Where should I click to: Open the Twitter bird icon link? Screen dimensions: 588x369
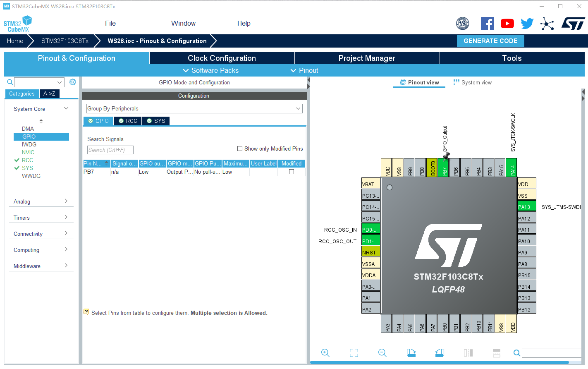527,24
